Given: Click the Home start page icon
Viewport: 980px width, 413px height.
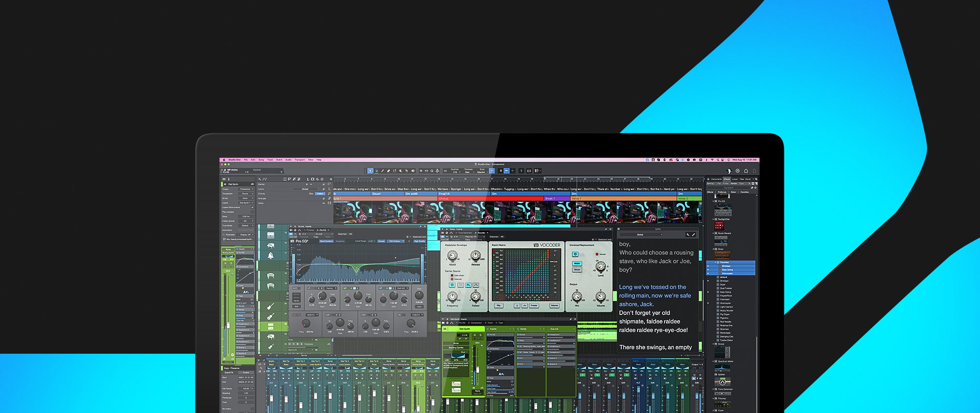Looking at the screenshot, I should pyautogui.click(x=746, y=171).
